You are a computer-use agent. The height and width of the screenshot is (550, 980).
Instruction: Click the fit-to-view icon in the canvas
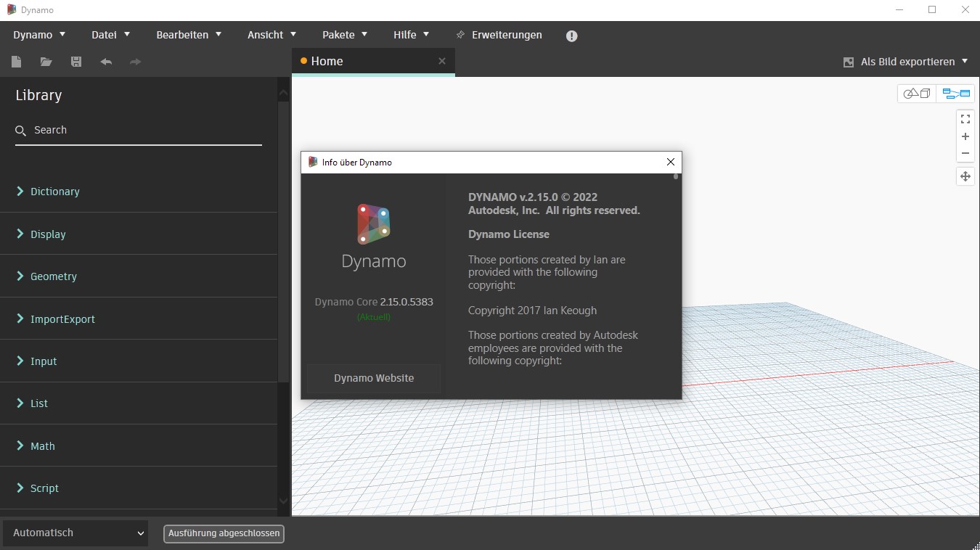tap(965, 118)
